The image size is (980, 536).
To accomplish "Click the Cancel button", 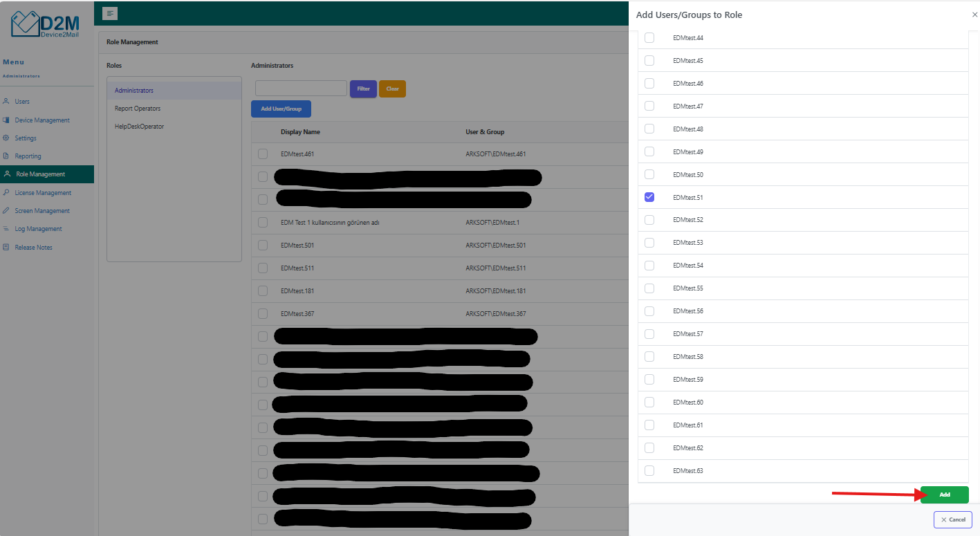I will coord(952,519).
